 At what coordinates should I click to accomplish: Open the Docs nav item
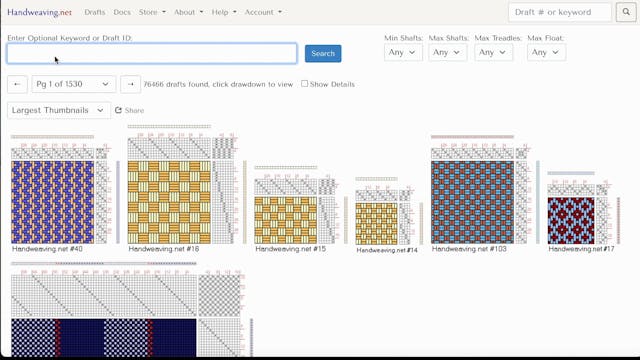pos(122,12)
